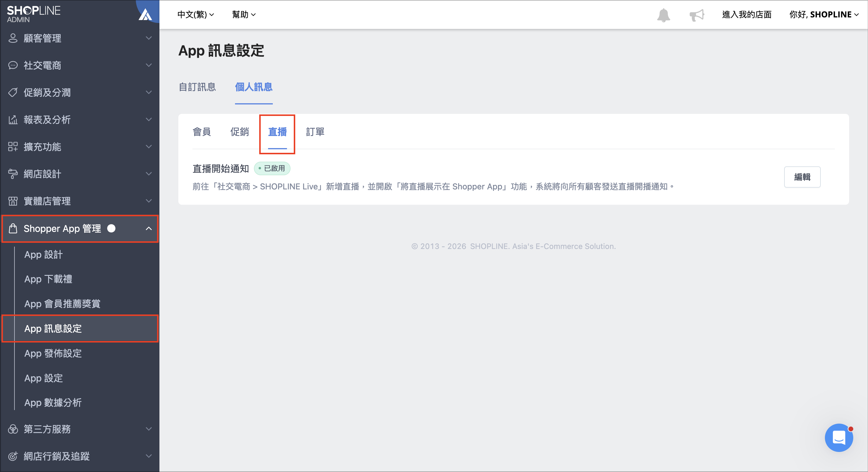The height and width of the screenshot is (472, 868).
Task: Switch to the 會員 sub-tab
Action: [202, 132]
